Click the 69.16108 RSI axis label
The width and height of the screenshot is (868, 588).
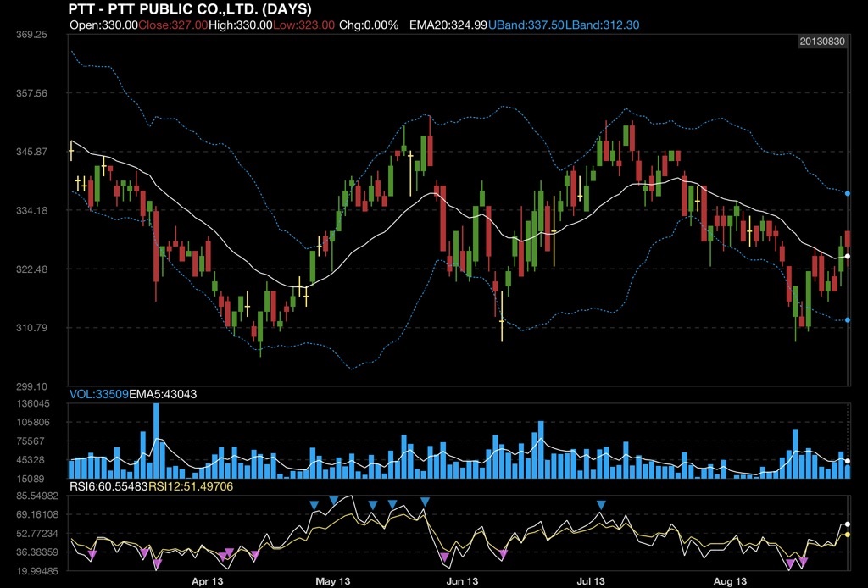click(x=37, y=514)
